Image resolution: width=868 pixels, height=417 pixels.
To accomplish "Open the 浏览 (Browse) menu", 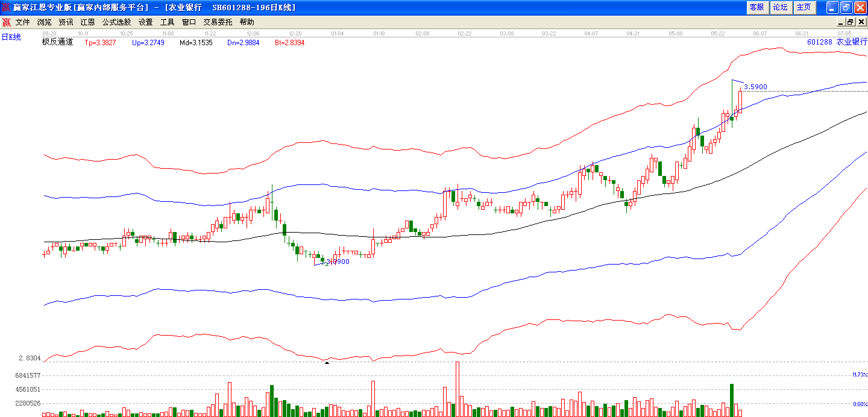I will pyautogui.click(x=44, y=22).
